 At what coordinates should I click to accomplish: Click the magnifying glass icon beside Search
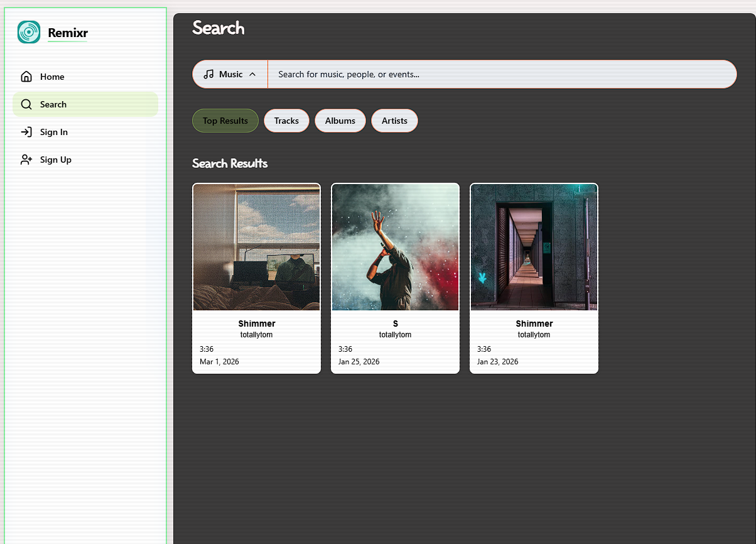coord(26,104)
